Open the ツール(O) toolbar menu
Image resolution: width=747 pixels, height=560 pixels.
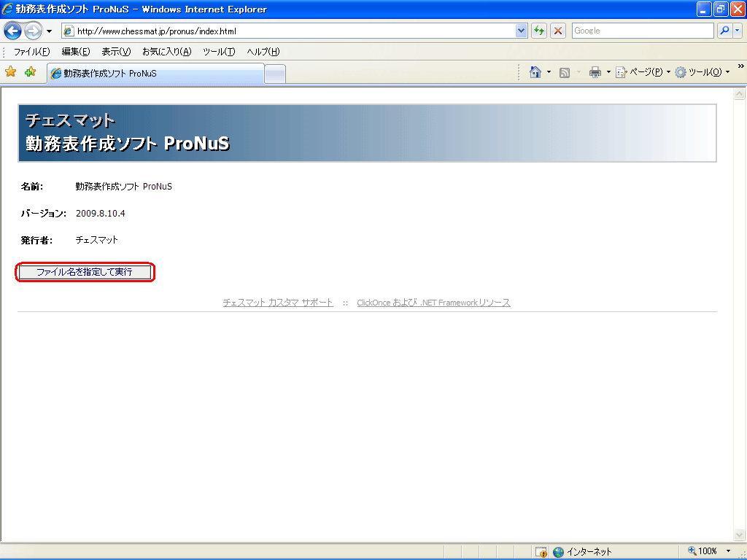click(x=703, y=72)
